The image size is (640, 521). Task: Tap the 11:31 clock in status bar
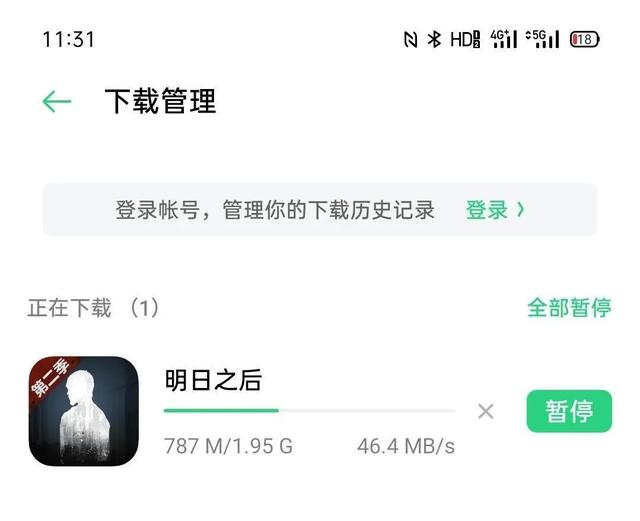coord(69,40)
